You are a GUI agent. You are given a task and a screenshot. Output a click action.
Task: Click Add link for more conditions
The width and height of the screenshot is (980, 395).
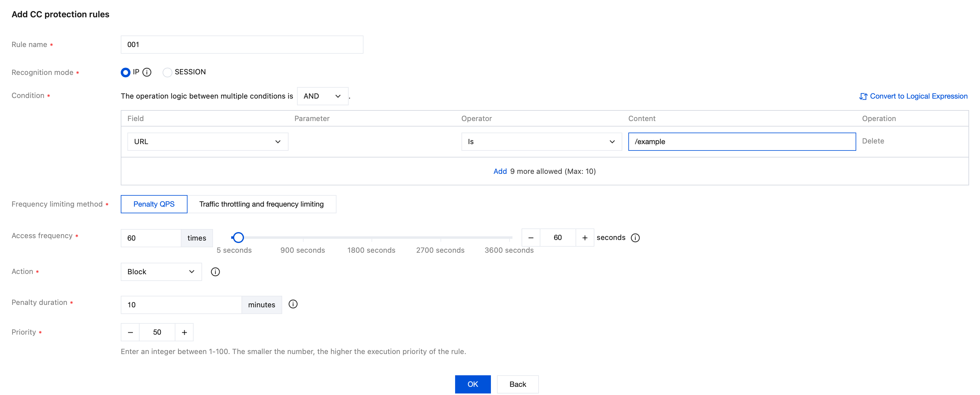pos(499,171)
